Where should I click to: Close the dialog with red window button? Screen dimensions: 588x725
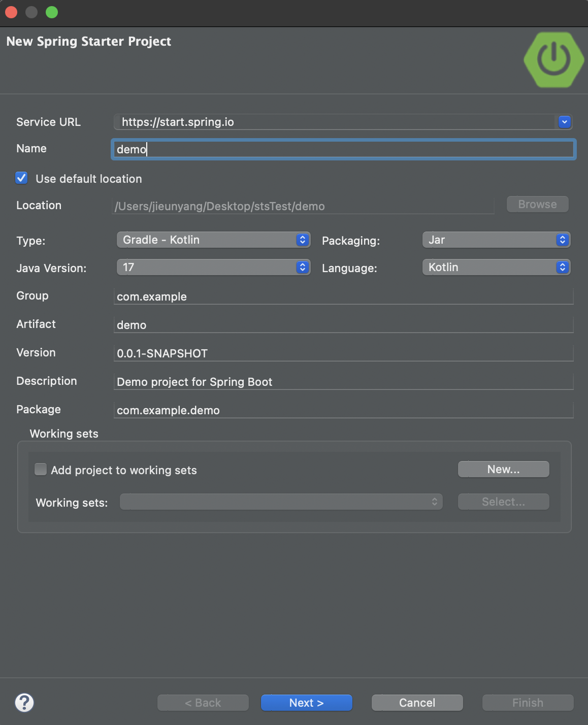pyautogui.click(x=11, y=12)
